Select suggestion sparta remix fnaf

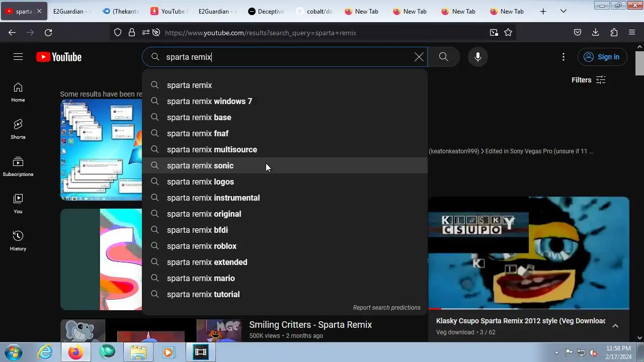285,133
